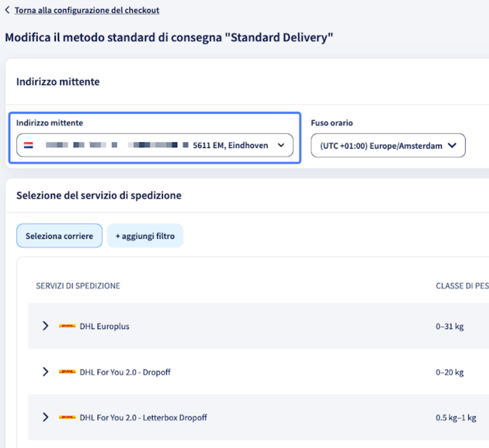Click the Seleziona corriere filter button
This screenshot has height=448, width=489.
[x=59, y=236]
